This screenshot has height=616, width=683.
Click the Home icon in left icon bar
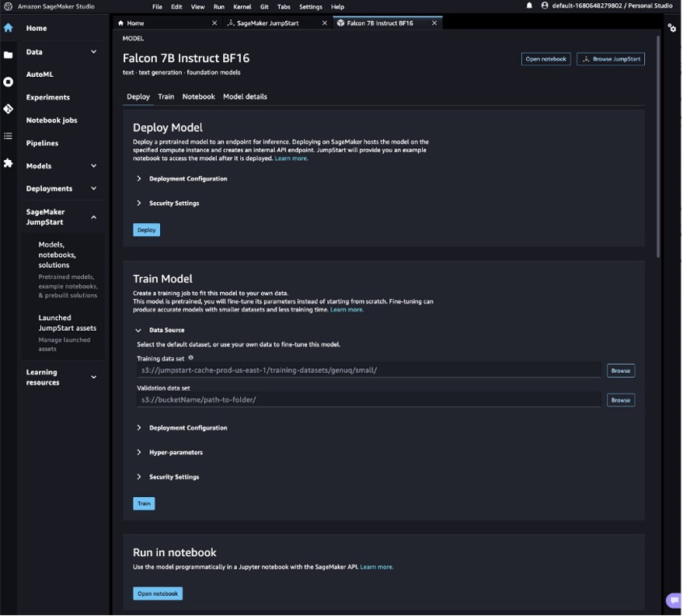click(x=8, y=28)
